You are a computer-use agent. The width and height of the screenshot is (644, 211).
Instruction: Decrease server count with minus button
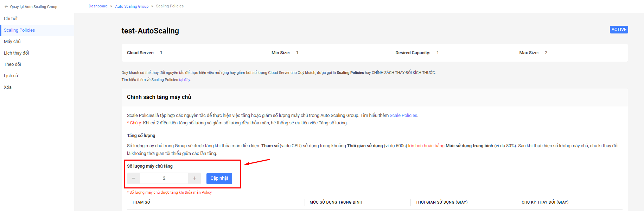[133, 178]
